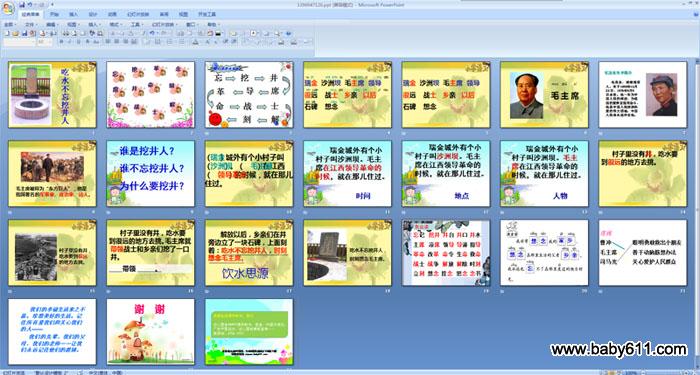
Task: Click the font color A icon
Action: 196,42
